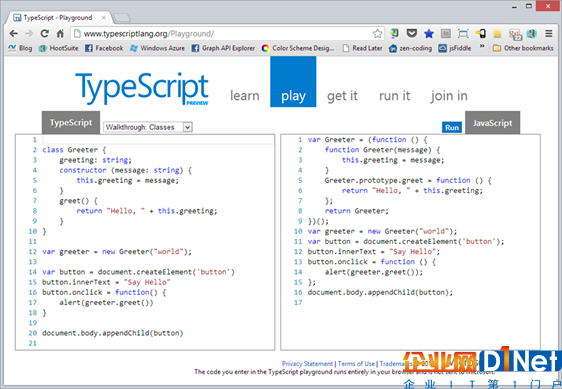This screenshot has height=389, width=562.
Task: Show hidden bookmarks with the chevron
Action: (482, 47)
